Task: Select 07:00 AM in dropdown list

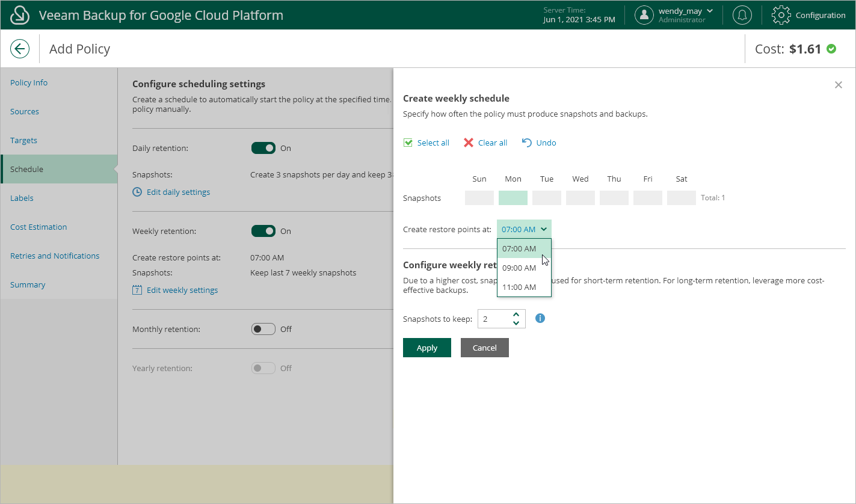Action: click(524, 248)
